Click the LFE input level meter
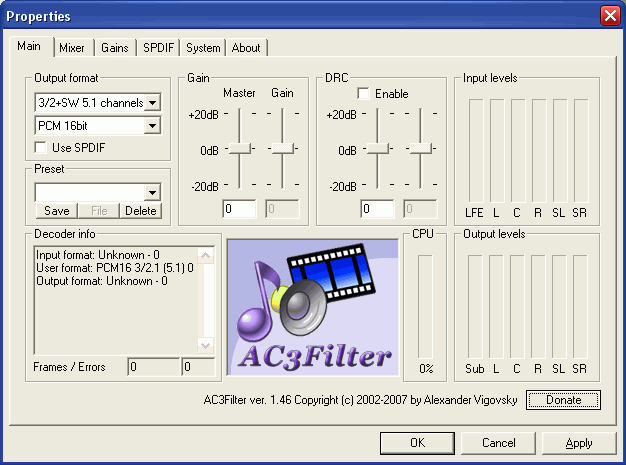626x465 pixels. [x=475, y=151]
